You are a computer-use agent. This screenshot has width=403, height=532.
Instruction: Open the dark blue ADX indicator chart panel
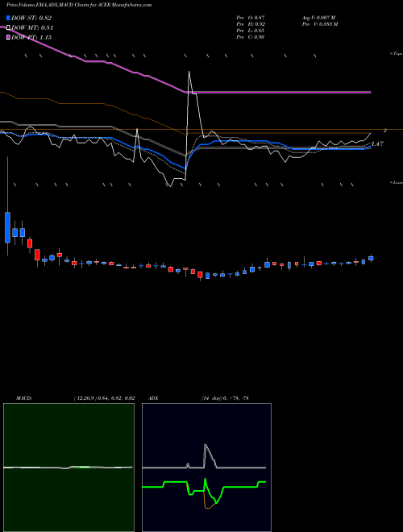[206, 468]
